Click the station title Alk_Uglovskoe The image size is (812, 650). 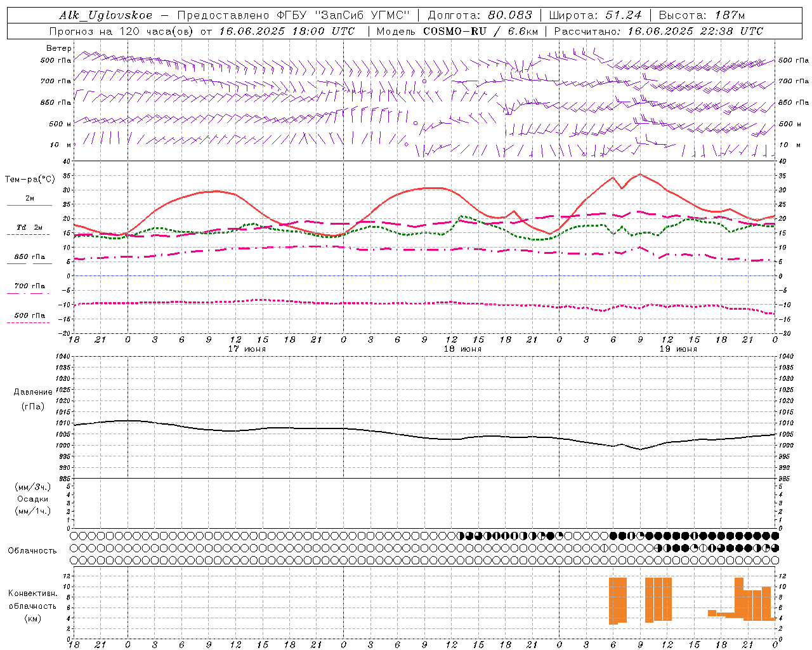coord(106,15)
